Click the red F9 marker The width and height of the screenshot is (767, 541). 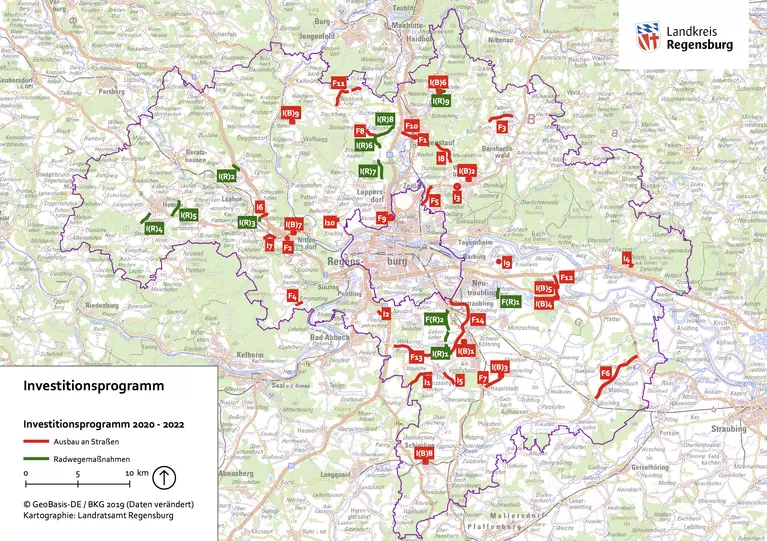coord(382,218)
